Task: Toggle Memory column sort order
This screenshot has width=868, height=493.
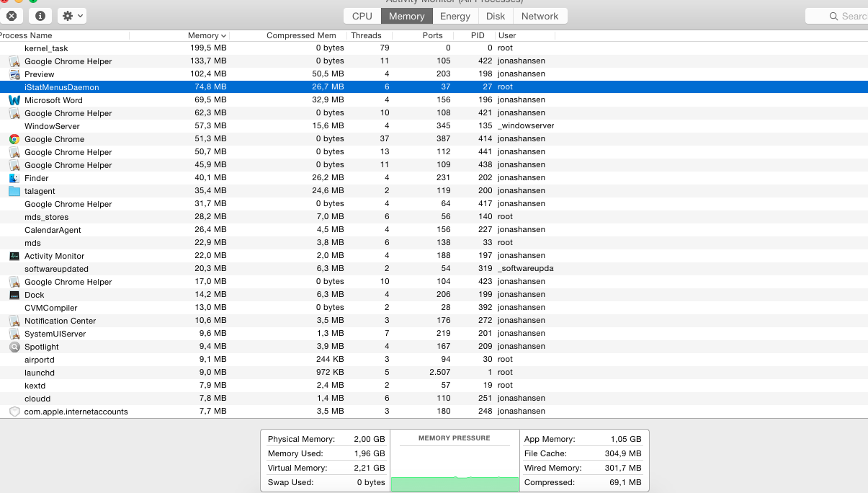Action: point(180,35)
